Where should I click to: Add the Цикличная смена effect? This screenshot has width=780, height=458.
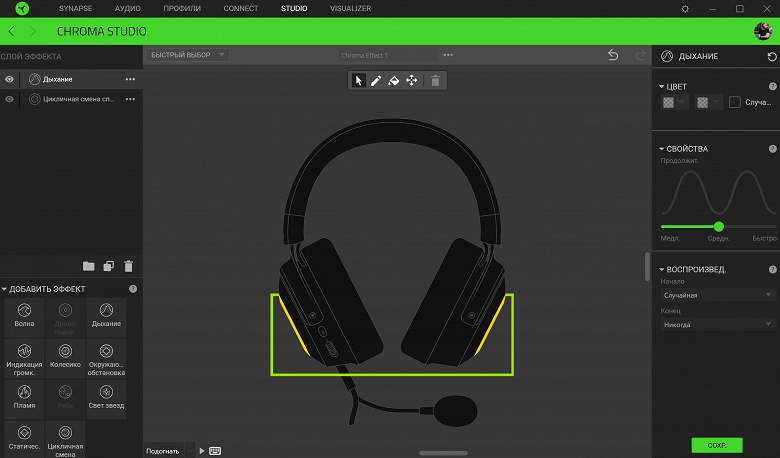tap(65, 440)
